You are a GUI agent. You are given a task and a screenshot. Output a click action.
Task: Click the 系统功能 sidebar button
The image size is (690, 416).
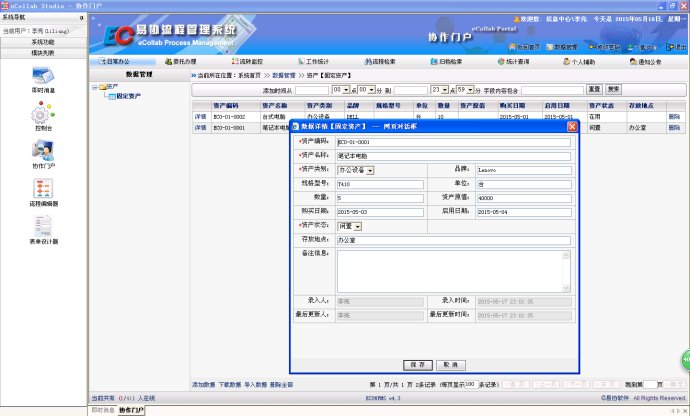tap(43, 42)
